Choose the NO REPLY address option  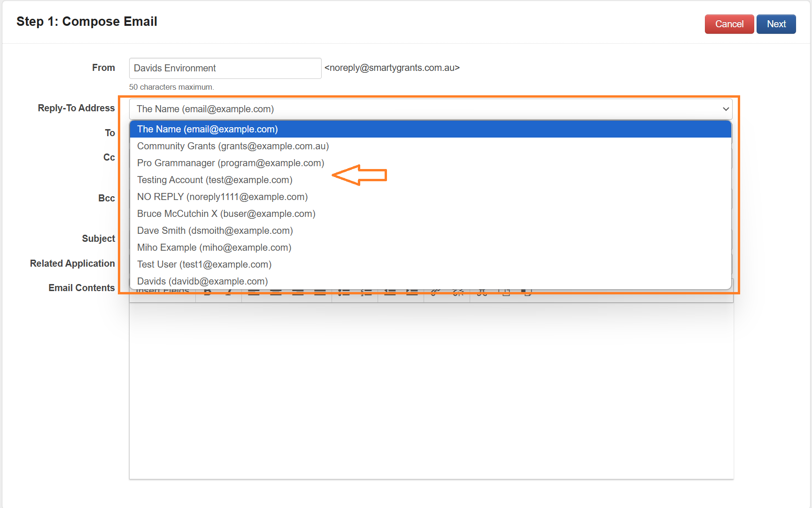(222, 197)
